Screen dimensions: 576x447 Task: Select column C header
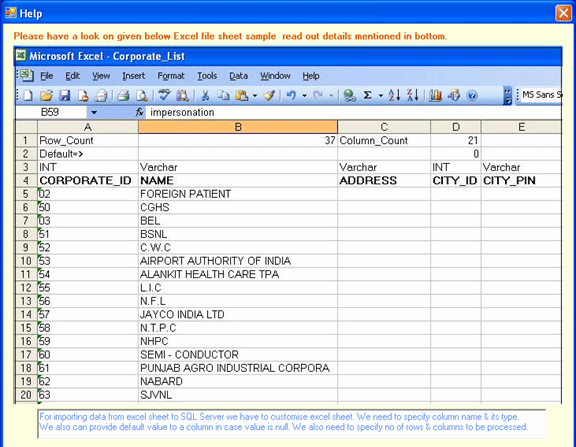point(384,127)
